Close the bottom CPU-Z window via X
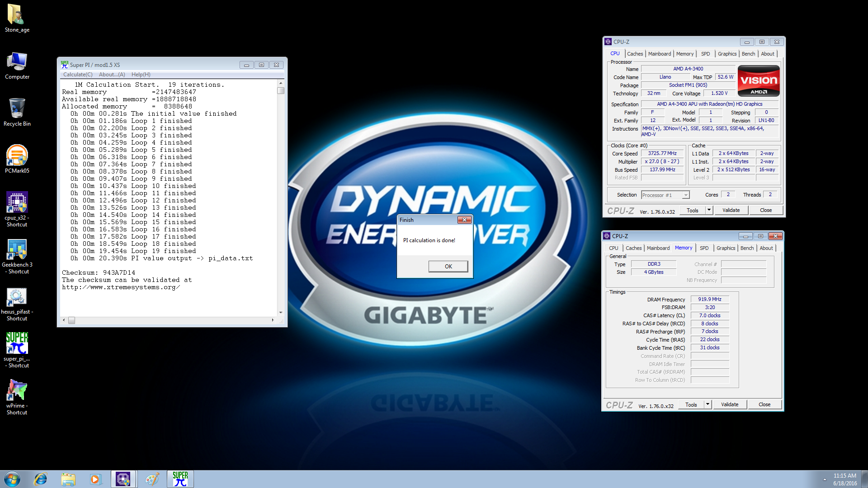The image size is (868, 488). click(775, 236)
